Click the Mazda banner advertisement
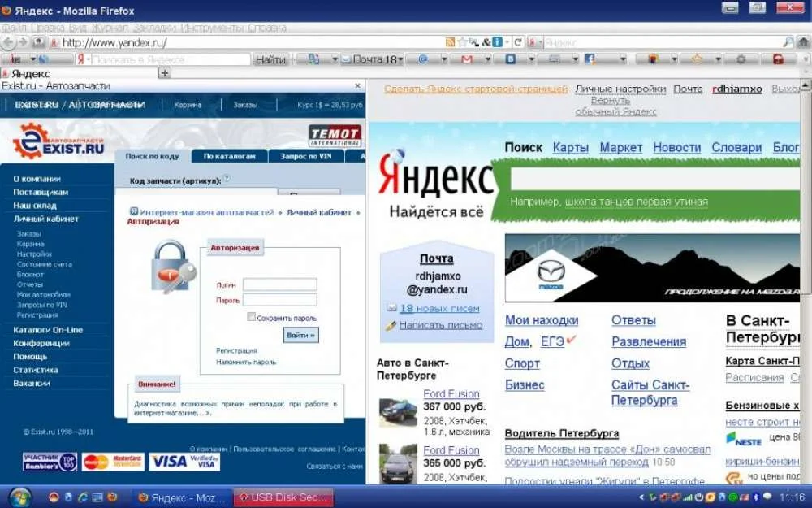The height and width of the screenshot is (508, 812). (x=652, y=268)
